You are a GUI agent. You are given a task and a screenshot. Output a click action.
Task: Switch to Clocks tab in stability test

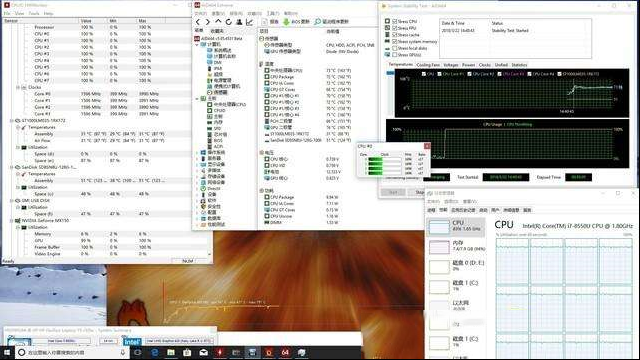tap(484, 65)
